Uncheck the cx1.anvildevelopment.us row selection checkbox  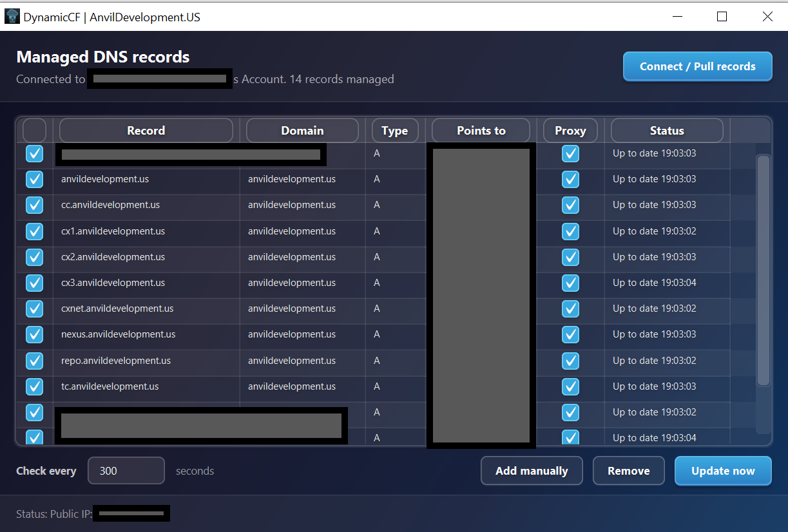[x=34, y=231]
